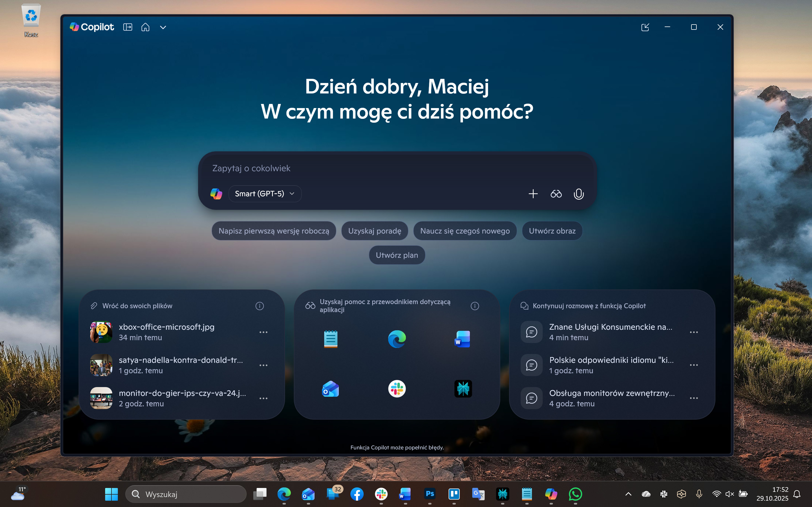This screenshot has width=812, height=507.
Task: Open the Smart (GPT-5) model dropdown
Action: tap(265, 194)
